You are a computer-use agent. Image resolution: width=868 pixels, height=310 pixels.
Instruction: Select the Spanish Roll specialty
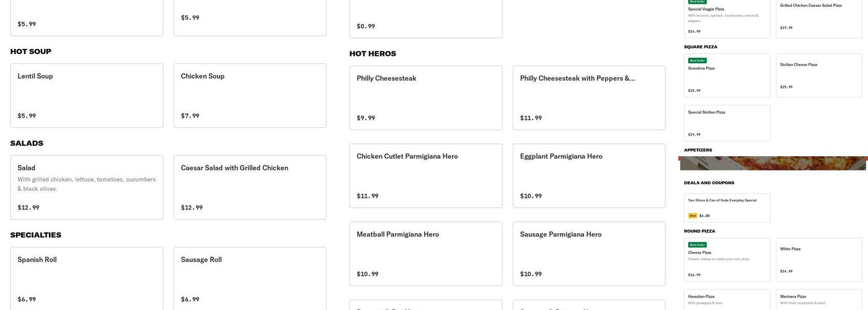[87, 279]
